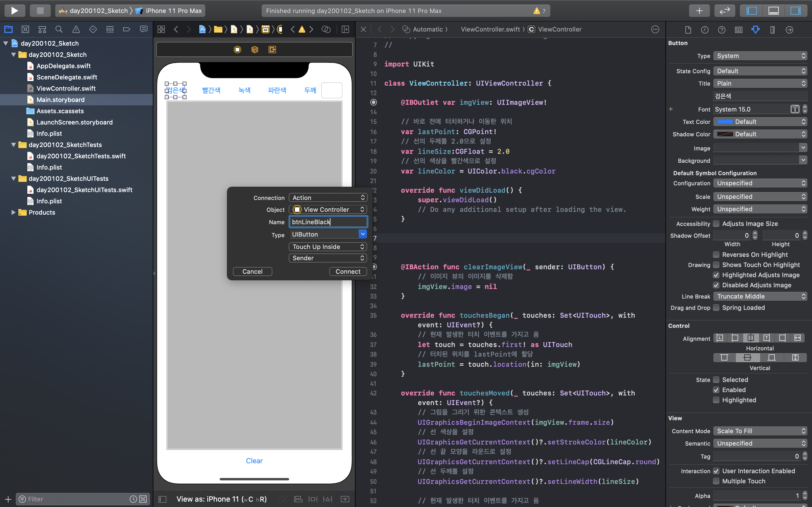Viewport: 812px width, 507px height.
Task: Enable Reverses On Highlight checkbox
Action: coord(716,255)
